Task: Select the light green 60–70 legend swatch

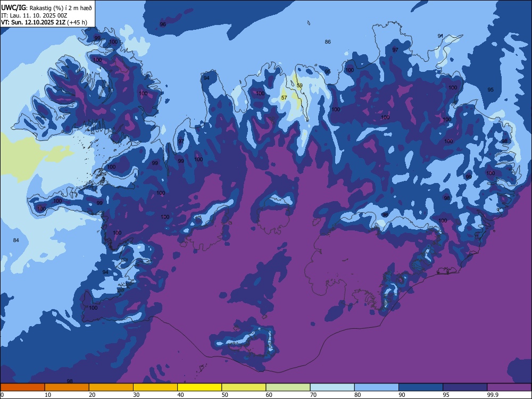Action: (288, 387)
